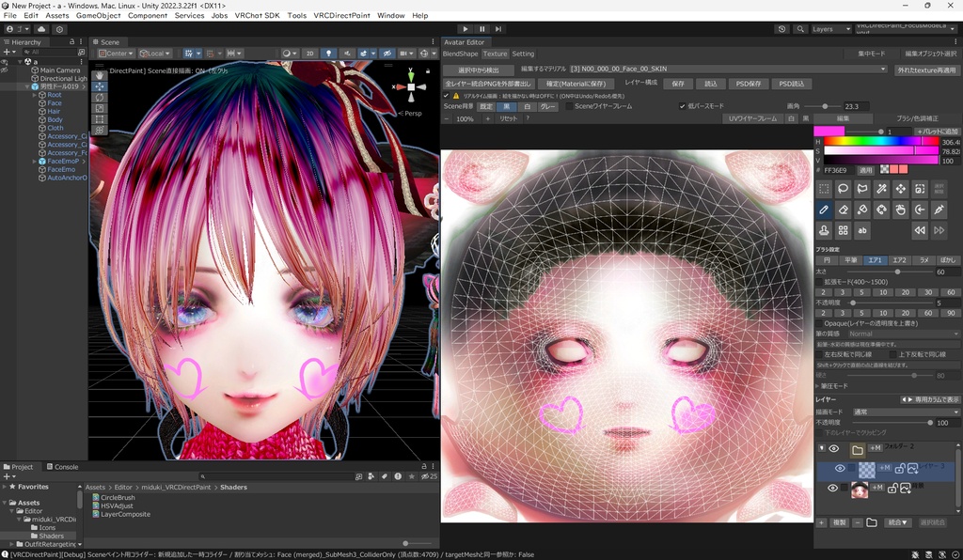Select the magic wand tool

click(881, 189)
